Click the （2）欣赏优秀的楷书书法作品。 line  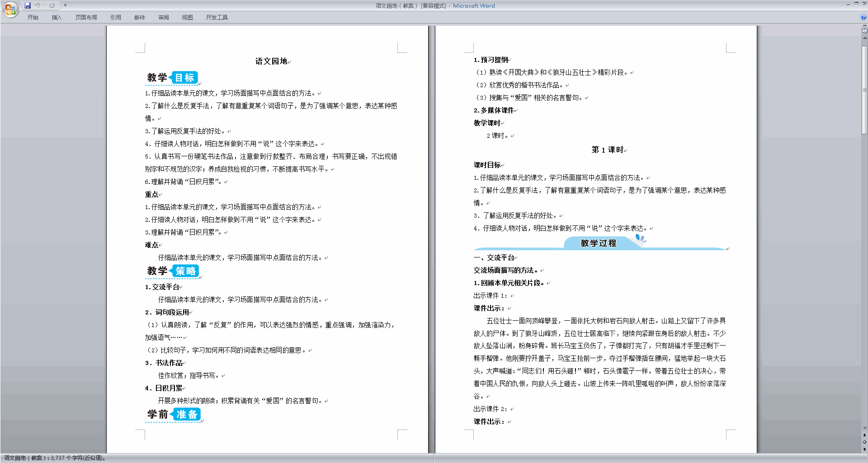click(519, 85)
